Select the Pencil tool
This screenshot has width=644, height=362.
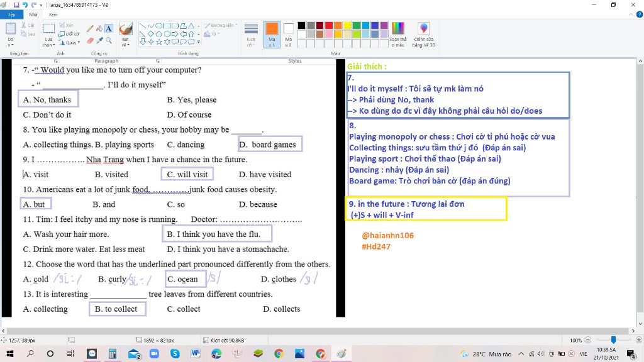(90, 29)
